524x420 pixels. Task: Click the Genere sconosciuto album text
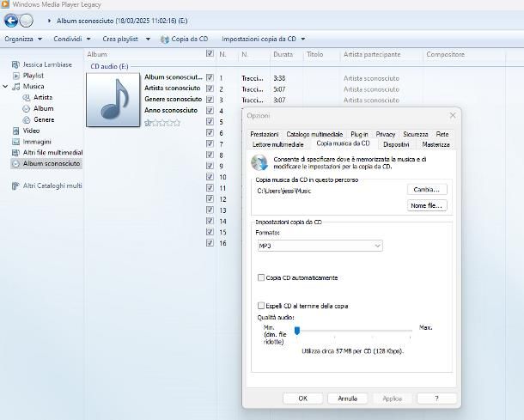click(174, 100)
